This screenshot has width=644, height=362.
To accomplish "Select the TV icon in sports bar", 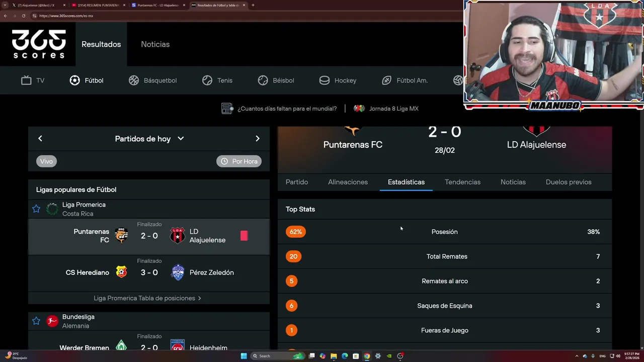I will (x=27, y=80).
